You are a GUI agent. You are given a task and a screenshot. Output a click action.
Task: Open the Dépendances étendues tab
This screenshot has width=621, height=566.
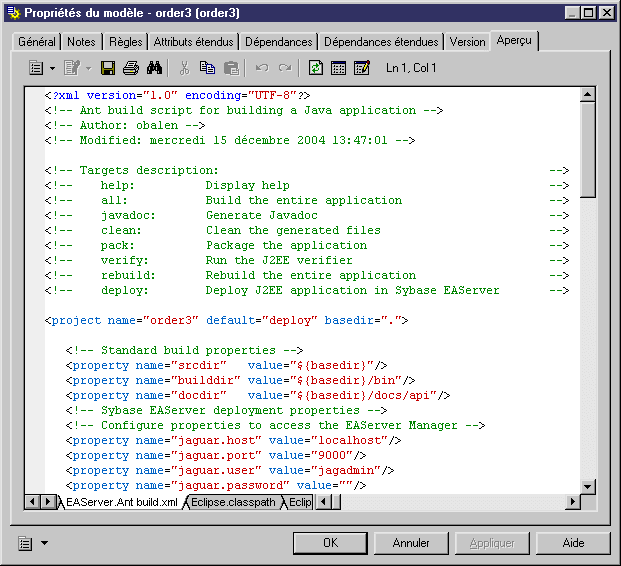coord(381,42)
